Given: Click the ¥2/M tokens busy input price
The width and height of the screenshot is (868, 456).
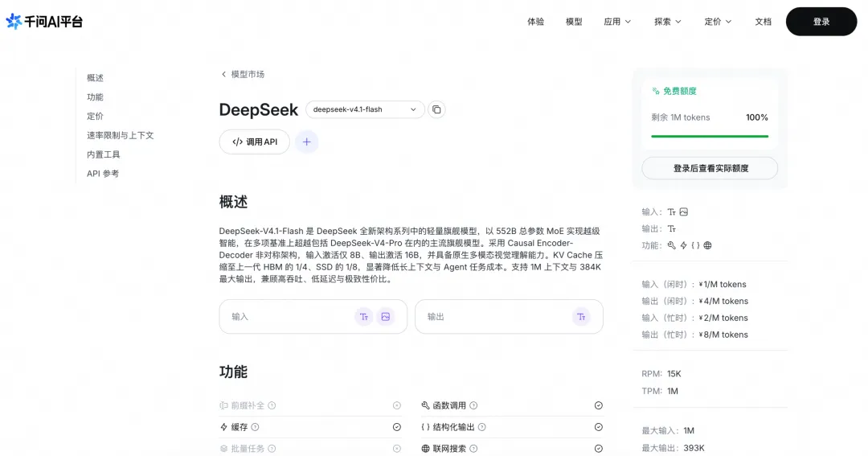Looking at the screenshot, I should [x=723, y=318].
